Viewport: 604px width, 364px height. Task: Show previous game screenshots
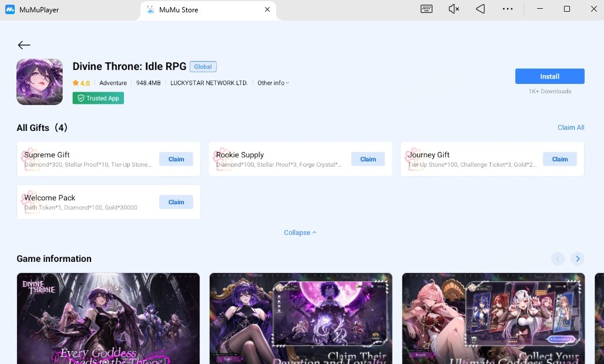pyautogui.click(x=558, y=258)
